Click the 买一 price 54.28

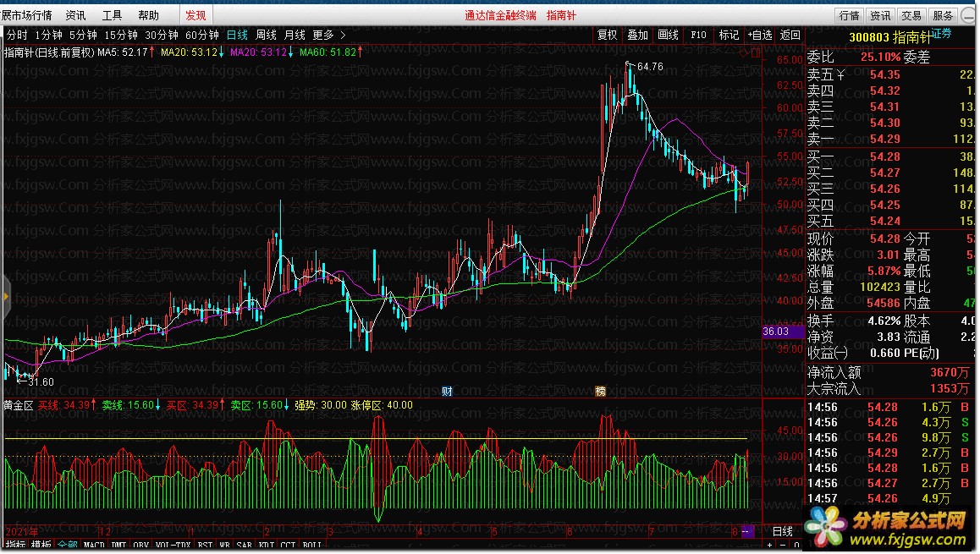[x=885, y=156]
